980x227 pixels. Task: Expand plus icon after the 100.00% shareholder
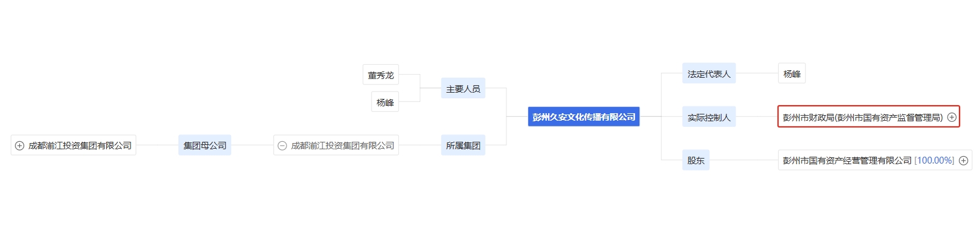(x=964, y=160)
